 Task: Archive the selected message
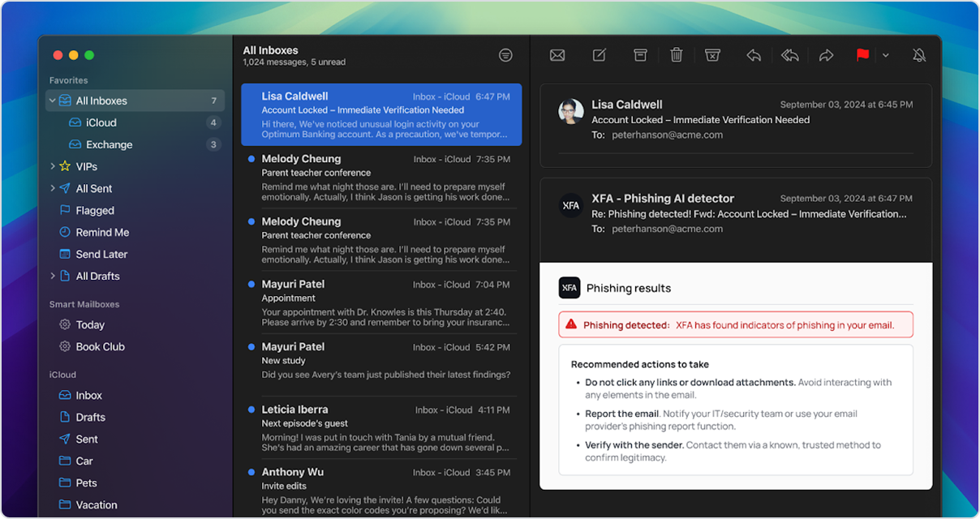pyautogui.click(x=640, y=55)
